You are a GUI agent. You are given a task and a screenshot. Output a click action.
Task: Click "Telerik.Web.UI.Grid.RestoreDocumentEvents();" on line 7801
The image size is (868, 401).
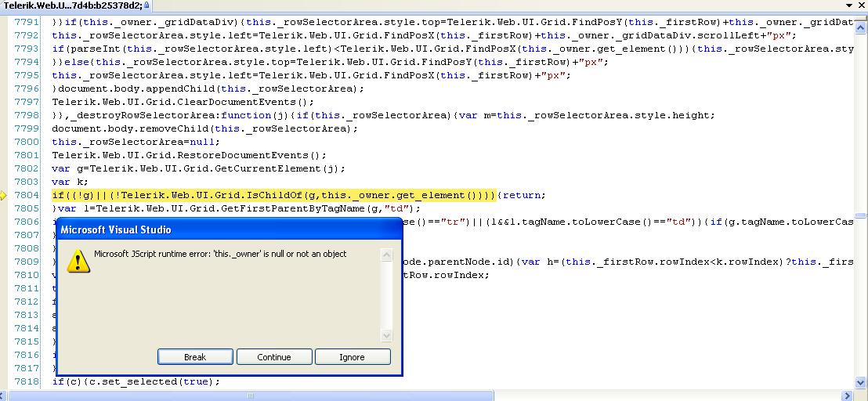point(190,155)
